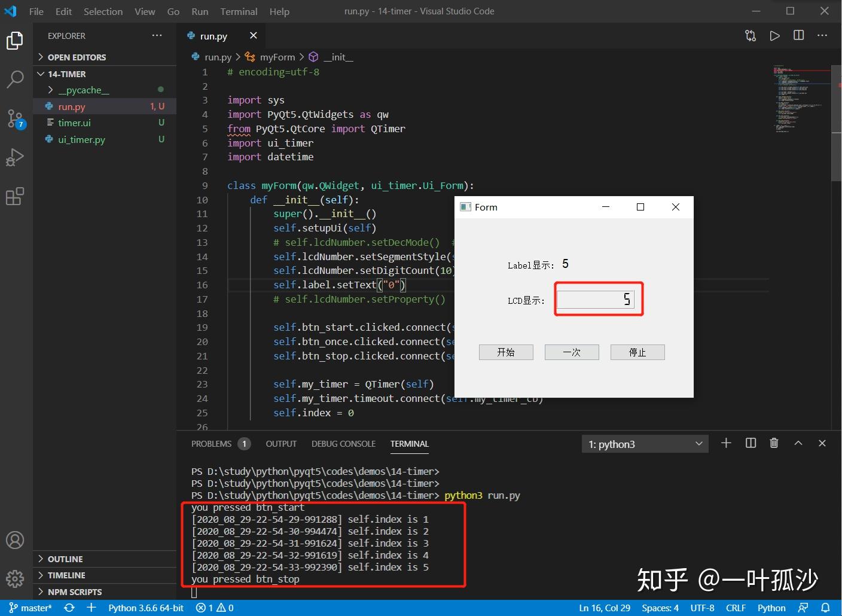Run the Python file via editor toolbar play icon
The width and height of the screenshot is (842, 616).
(x=774, y=35)
